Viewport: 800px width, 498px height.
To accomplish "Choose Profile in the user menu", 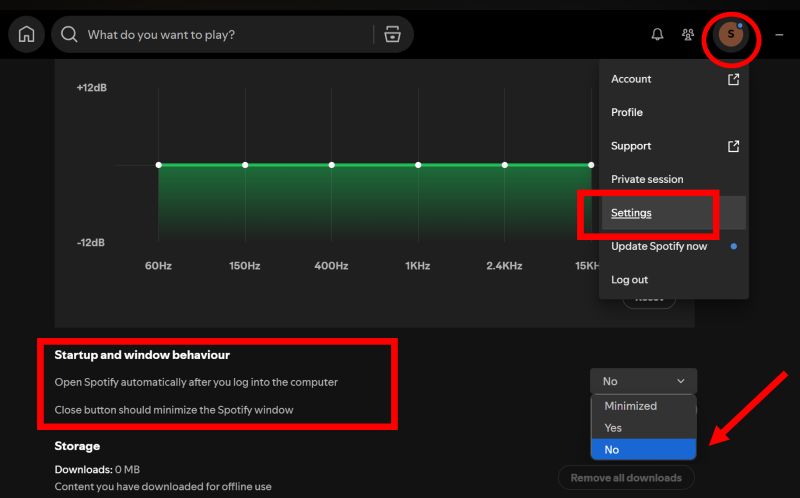I will pos(627,112).
